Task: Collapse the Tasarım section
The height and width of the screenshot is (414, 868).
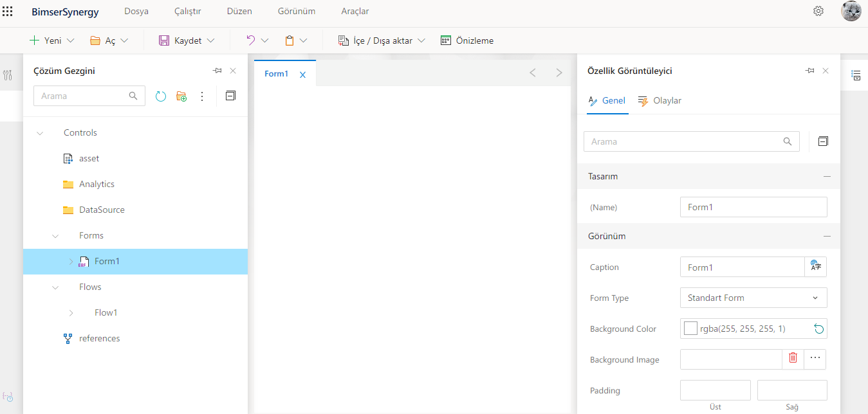Action: pyautogui.click(x=827, y=176)
